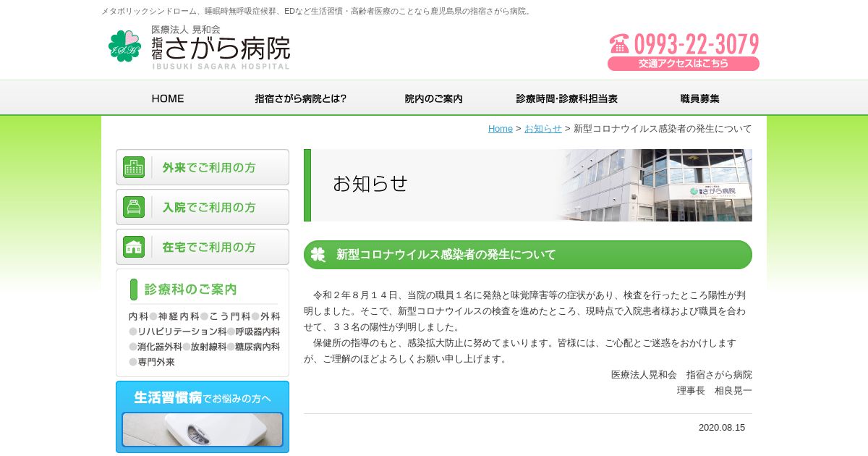Click the top tagline about メタボリックシンドローム
The height and width of the screenshot is (456, 868).
(x=317, y=11)
